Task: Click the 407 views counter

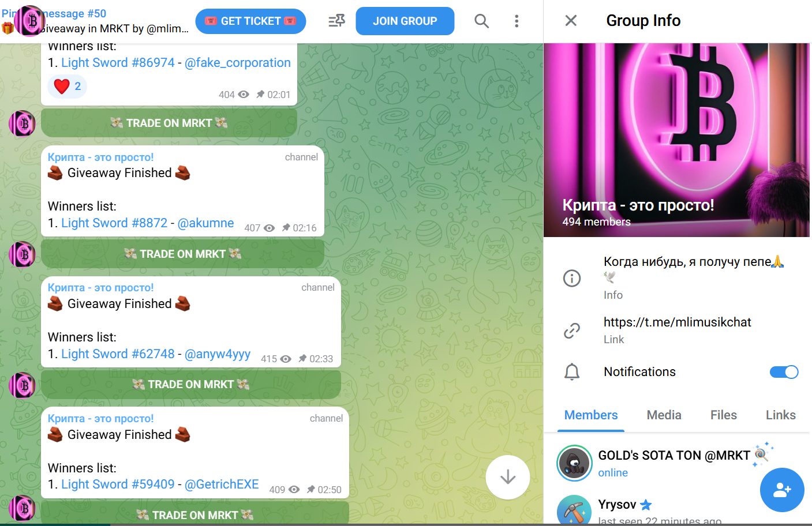Action: point(259,228)
